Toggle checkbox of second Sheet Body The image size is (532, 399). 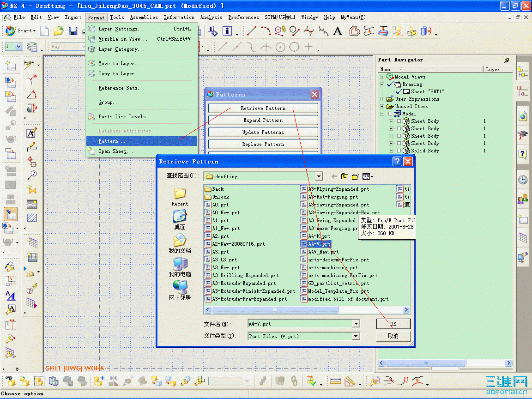(x=399, y=128)
